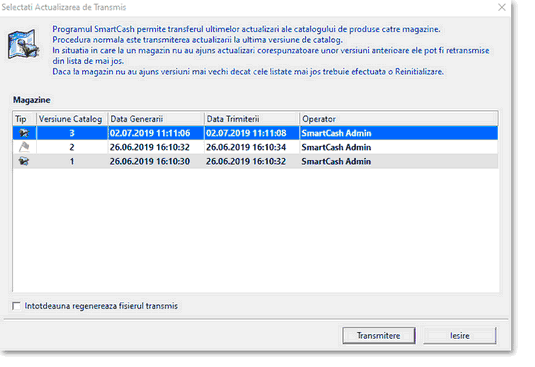Sort by the Tip column header
Image resolution: width=535 pixels, height=367 pixels.
coord(25,119)
